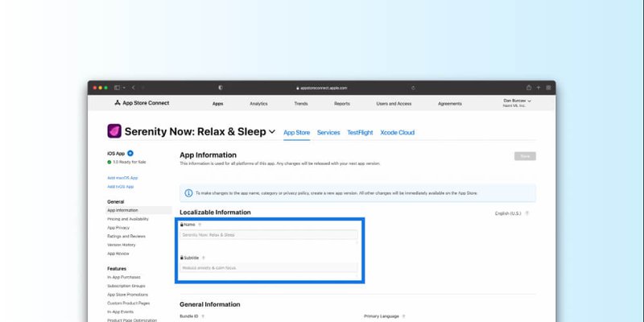
Task: Click the Name text field
Action: point(269,235)
